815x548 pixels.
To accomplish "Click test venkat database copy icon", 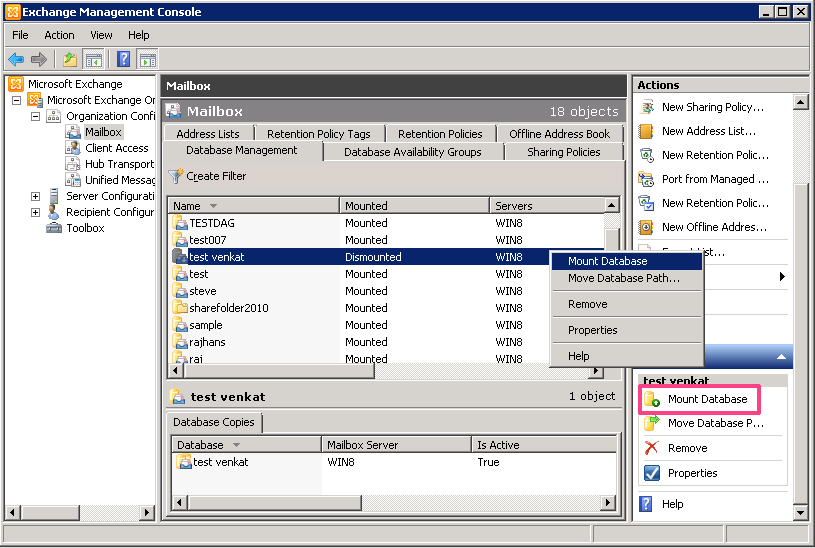I will pyautogui.click(x=183, y=462).
